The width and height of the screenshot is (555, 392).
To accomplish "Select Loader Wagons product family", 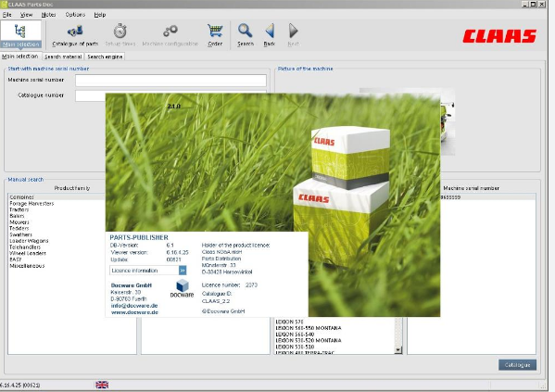I will tap(29, 241).
